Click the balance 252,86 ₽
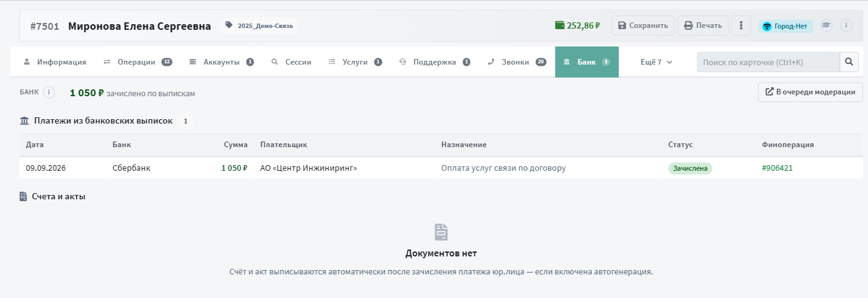 [583, 25]
